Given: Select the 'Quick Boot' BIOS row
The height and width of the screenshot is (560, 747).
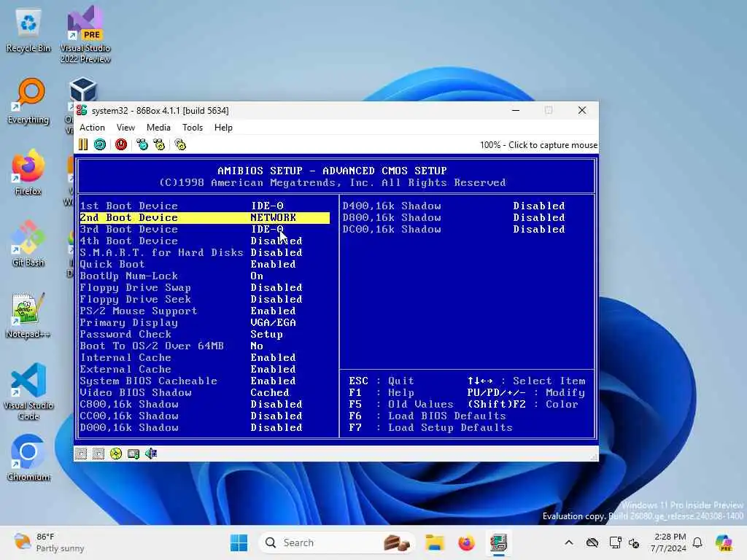Looking at the screenshot, I should (x=205, y=264).
